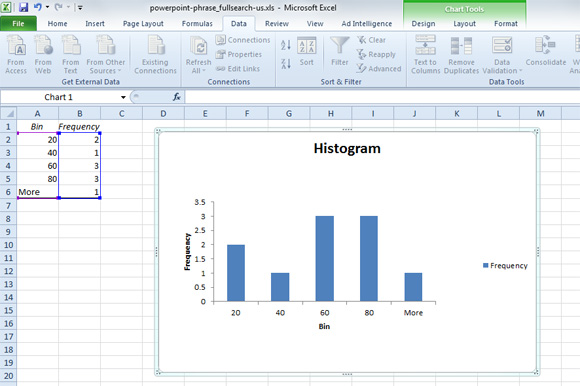Select row 7 header
The image size is (580, 386).
click(8, 205)
